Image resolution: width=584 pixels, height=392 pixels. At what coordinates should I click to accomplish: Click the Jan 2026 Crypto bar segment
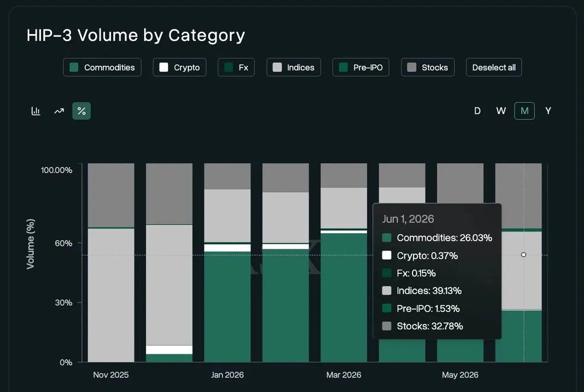pyautogui.click(x=227, y=248)
